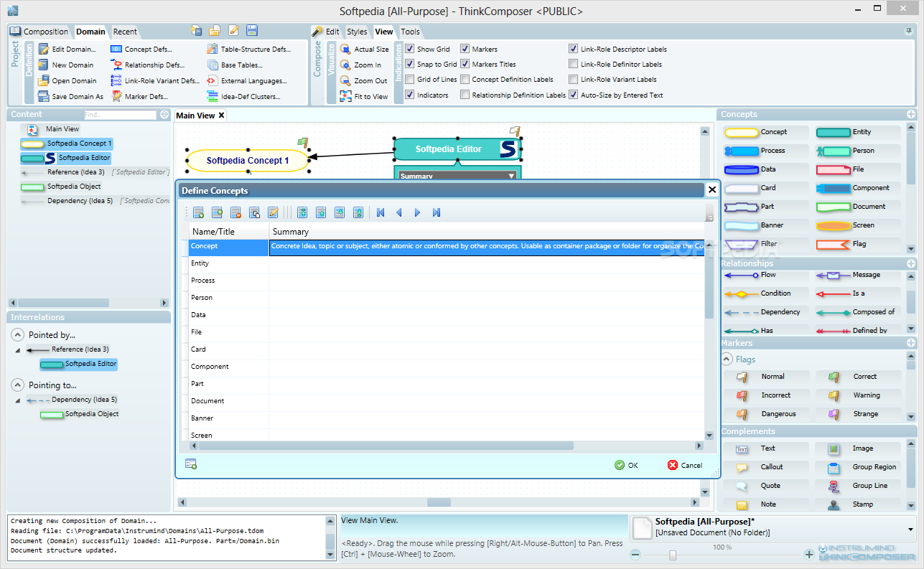Screen dimensions: 924x569
Task: Open Relationship Defs editor
Action: coord(149,65)
